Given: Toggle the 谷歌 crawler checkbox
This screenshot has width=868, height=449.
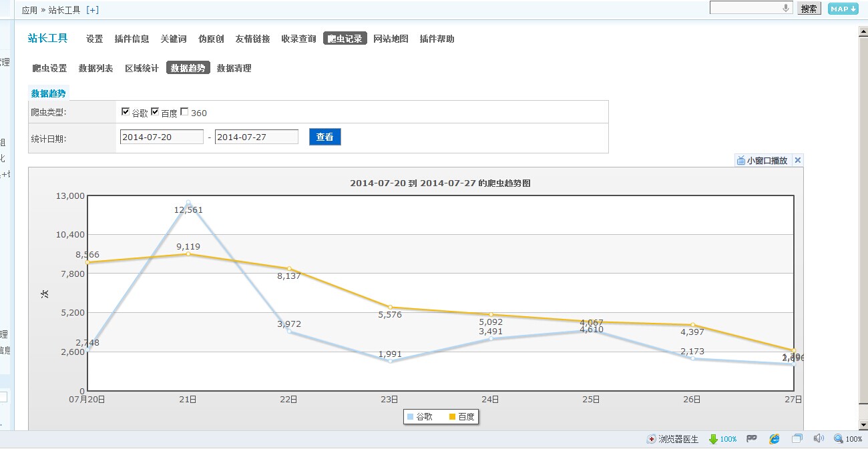Looking at the screenshot, I should click(x=126, y=111).
